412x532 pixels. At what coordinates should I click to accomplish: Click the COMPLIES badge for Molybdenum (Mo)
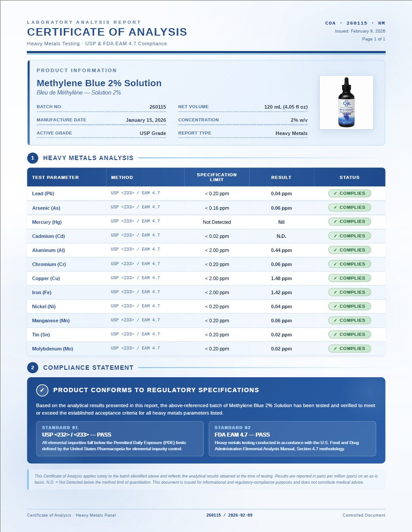tap(349, 349)
